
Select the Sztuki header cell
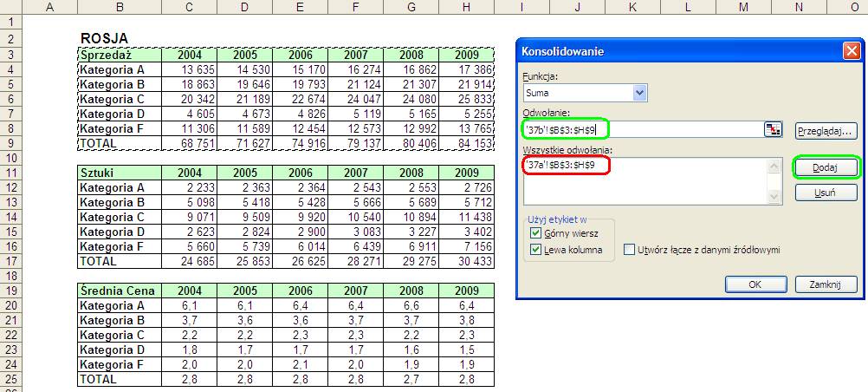click(120, 173)
